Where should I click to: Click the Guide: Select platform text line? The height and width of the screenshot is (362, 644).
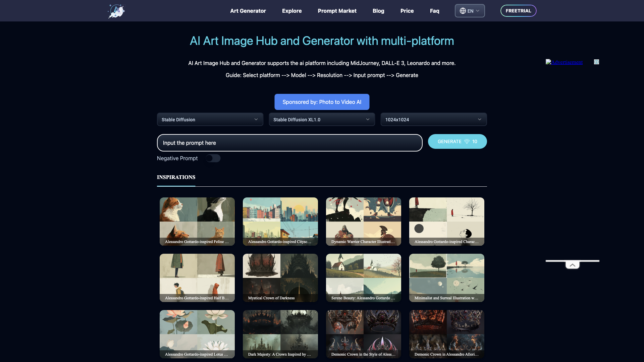coord(322,75)
